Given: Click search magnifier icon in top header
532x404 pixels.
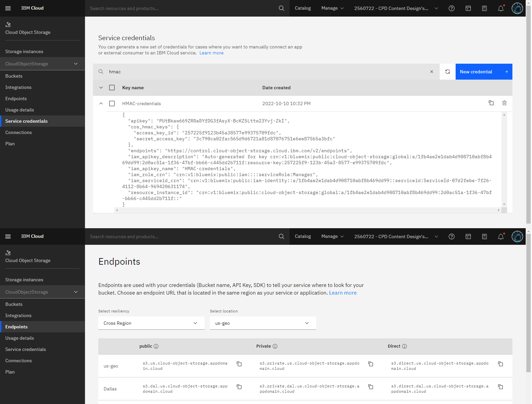Looking at the screenshot, I should [281, 8].
